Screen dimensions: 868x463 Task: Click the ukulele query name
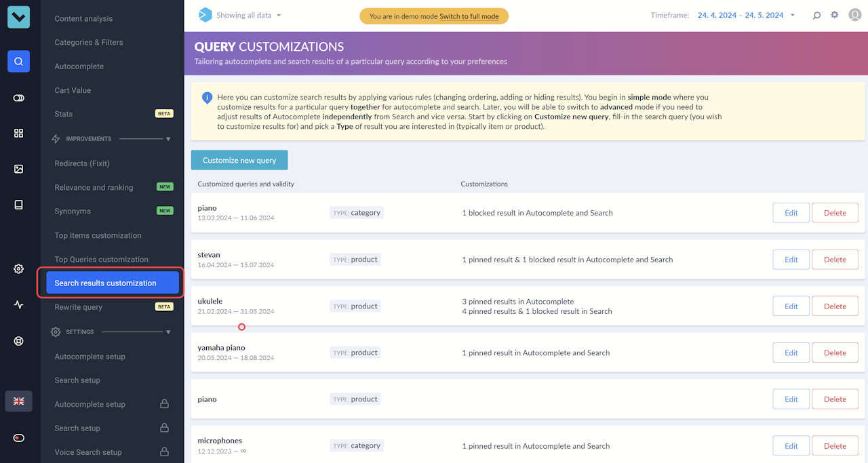click(210, 301)
